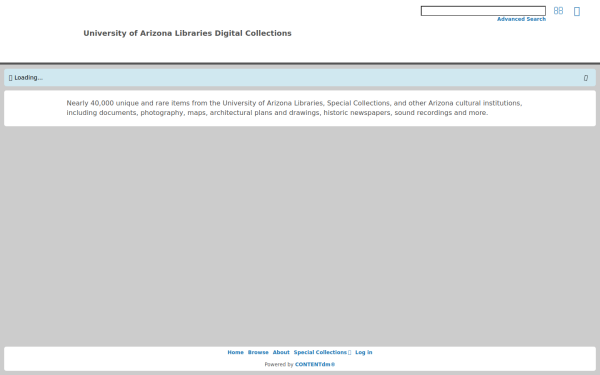This screenshot has height=375, width=600.
Task: Click the rightmost header icon
Action: tap(577, 11)
